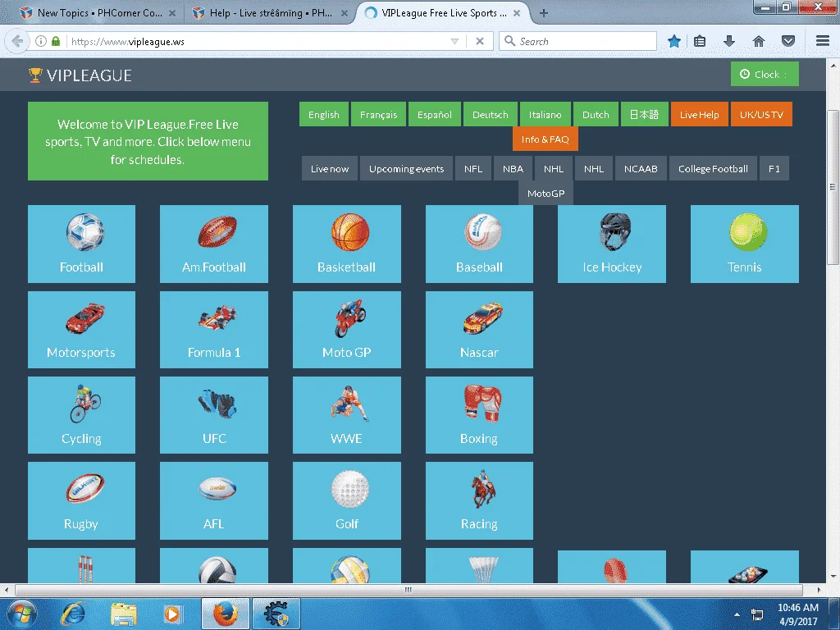Click the VIPLEAGUE trophy logo

click(34, 75)
